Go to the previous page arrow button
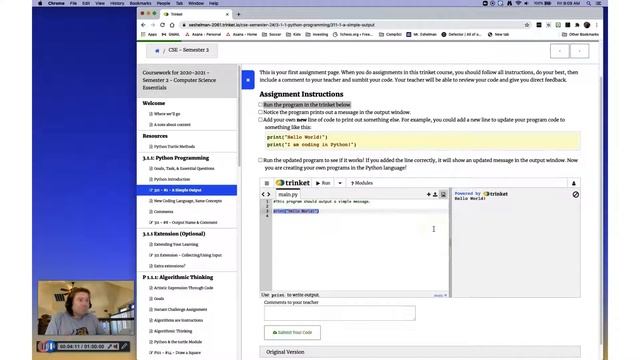The height and width of the screenshot is (360, 640). [560, 51]
